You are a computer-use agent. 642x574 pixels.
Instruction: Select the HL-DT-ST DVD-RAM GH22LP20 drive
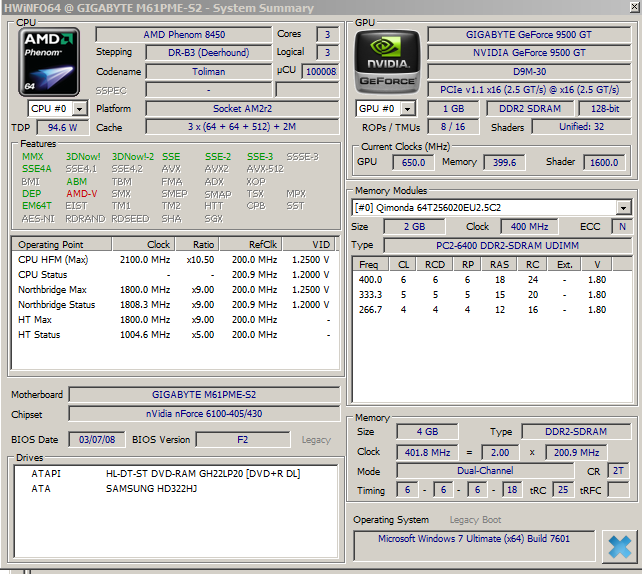coord(176,474)
